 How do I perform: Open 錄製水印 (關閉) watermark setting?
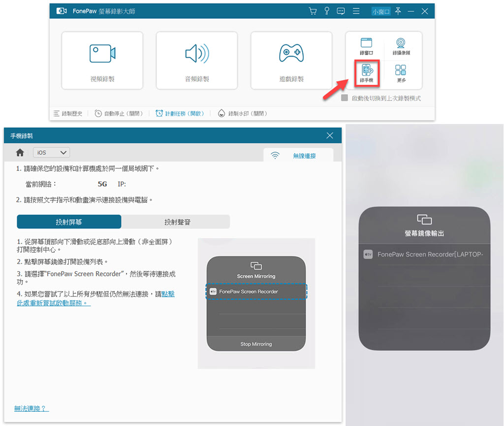[x=243, y=113]
